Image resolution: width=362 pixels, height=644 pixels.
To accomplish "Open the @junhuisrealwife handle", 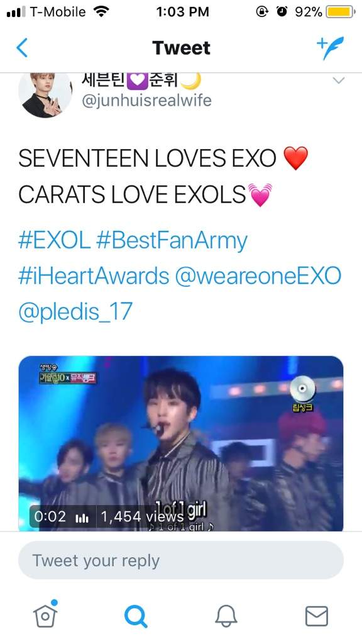I will tap(146, 101).
